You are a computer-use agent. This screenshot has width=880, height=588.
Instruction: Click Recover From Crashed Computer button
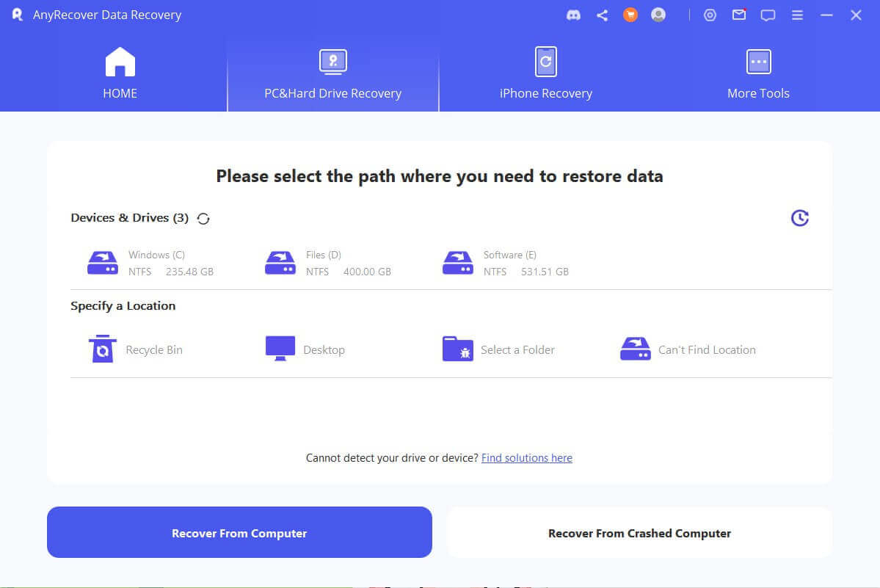639,533
